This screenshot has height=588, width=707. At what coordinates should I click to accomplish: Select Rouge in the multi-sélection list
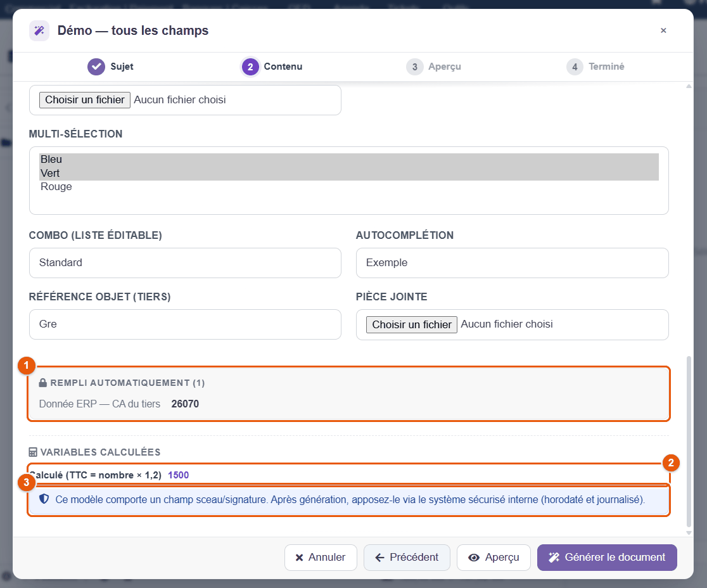click(x=349, y=187)
